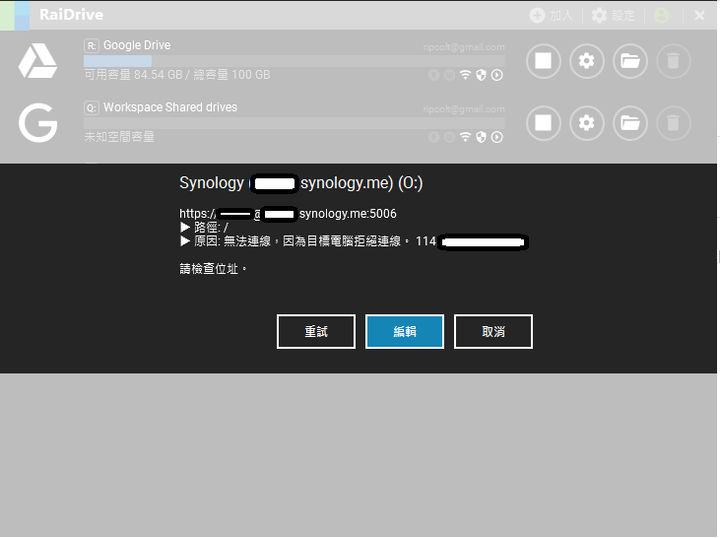The height and width of the screenshot is (538, 720).
Task: Open the 加入 (Add) drive button
Action: (x=551, y=16)
